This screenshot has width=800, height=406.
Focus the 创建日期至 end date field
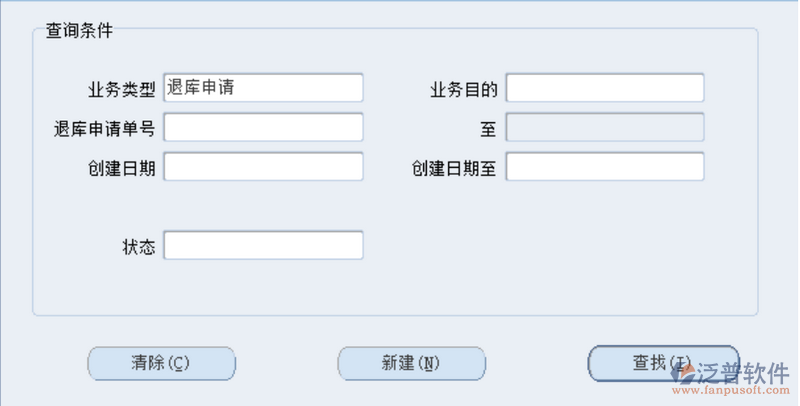[x=605, y=166]
